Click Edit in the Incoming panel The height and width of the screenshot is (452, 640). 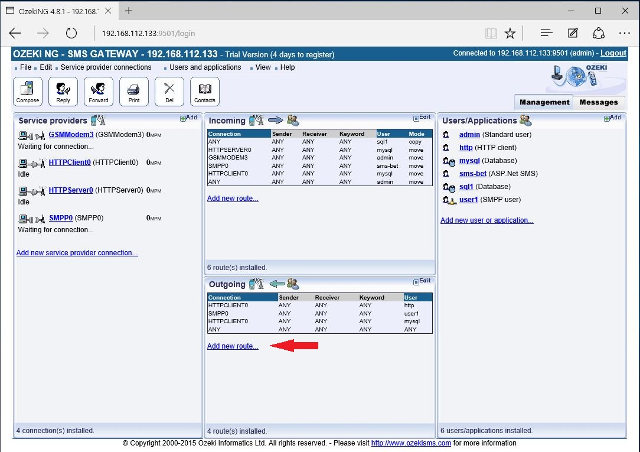click(422, 118)
